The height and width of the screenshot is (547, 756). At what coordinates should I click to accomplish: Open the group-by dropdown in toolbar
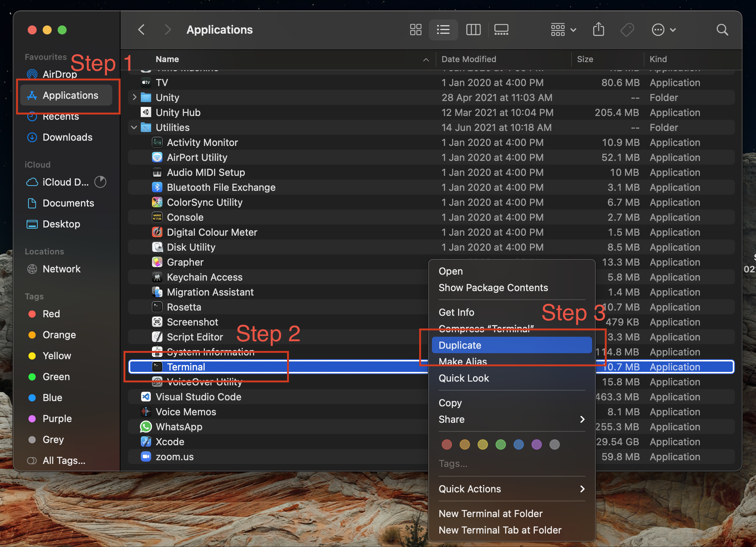[563, 30]
